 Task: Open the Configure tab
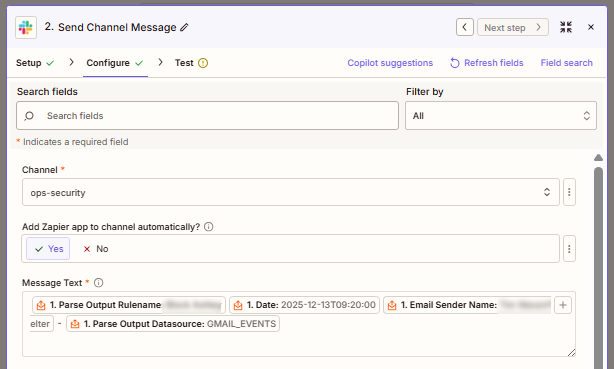115,63
